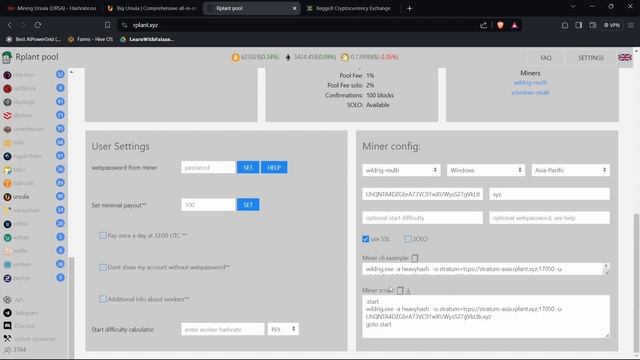This screenshot has height=360, width=640.
Task: Open LearnWithFaizan bookmark
Action: [x=147, y=39]
